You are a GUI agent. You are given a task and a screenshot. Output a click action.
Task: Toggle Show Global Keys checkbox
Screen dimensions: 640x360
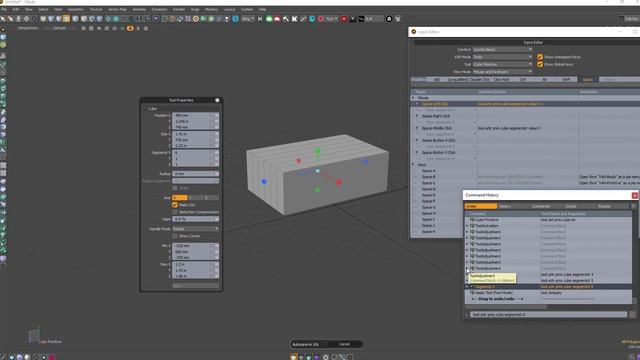point(540,64)
